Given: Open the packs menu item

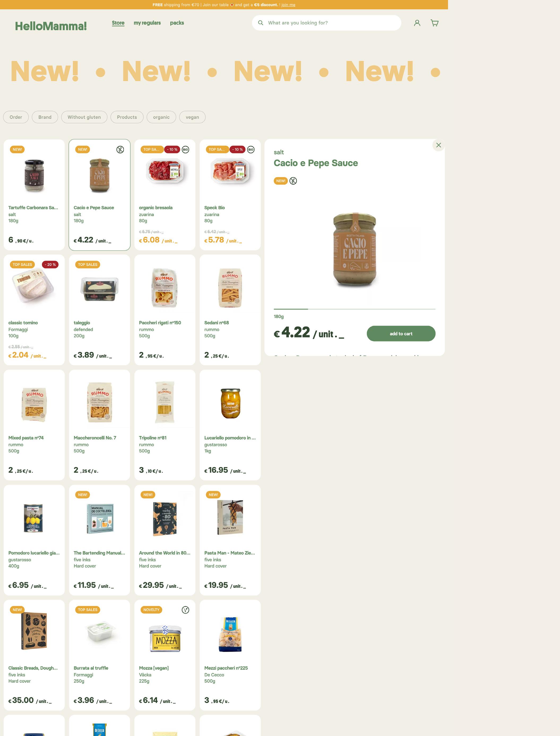Looking at the screenshot, I should [177, 23].
